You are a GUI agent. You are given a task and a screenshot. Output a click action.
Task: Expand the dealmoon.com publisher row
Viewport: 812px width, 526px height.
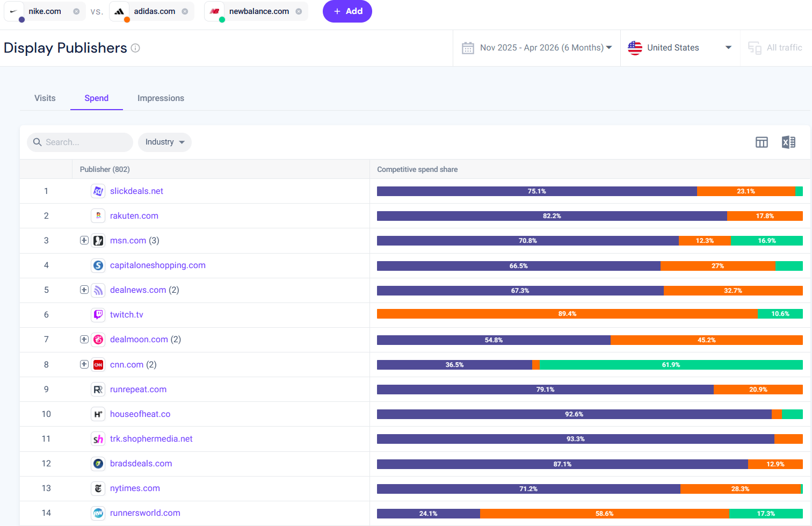tap(84, 339)
